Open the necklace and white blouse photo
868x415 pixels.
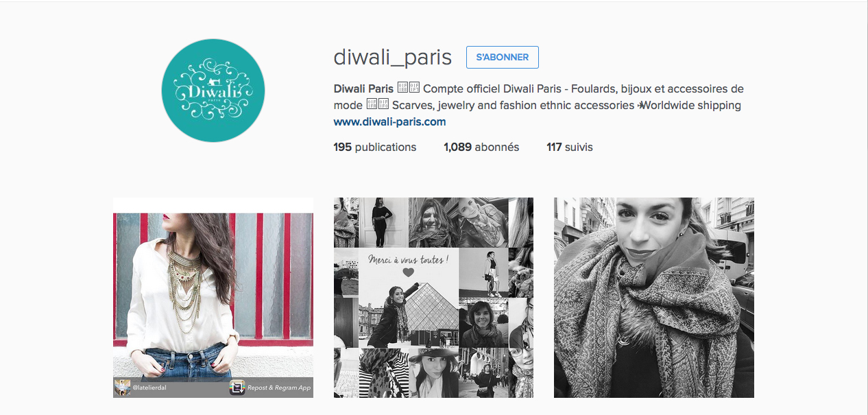[x=213, y=298]
